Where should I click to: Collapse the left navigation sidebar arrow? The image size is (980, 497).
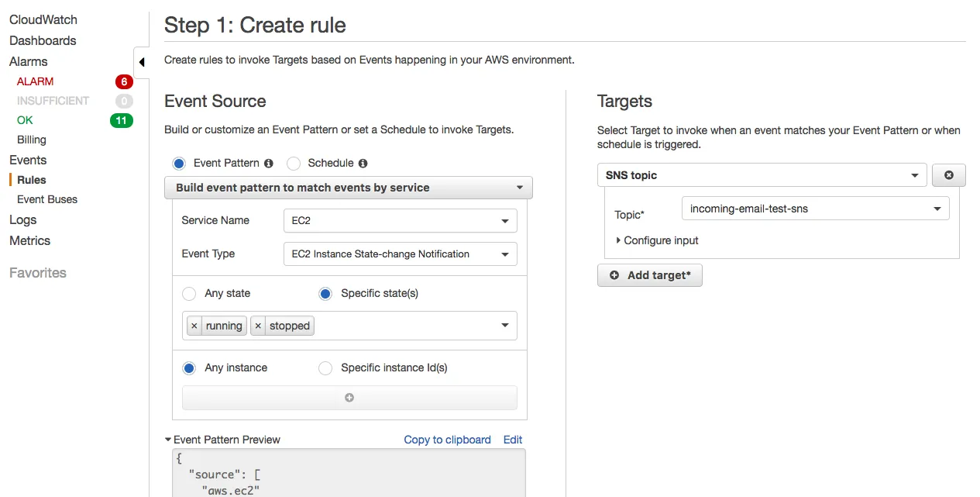(x=142, y=62)
